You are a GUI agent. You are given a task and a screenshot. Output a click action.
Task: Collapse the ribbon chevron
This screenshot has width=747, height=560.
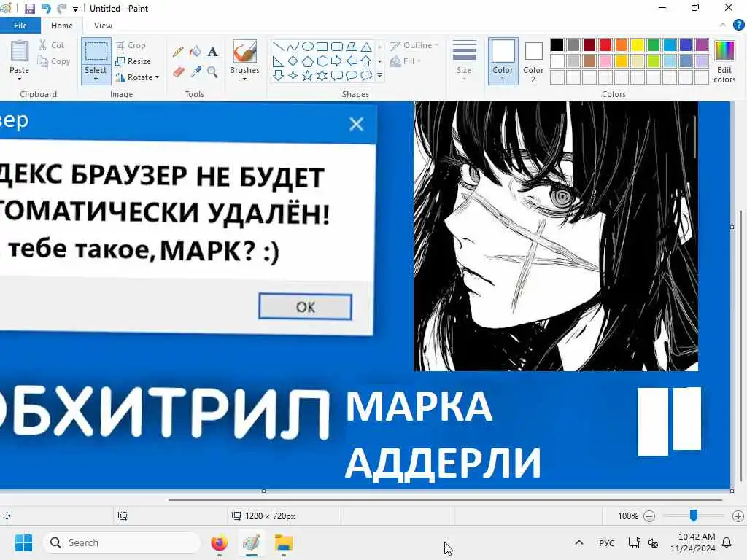[723, 26]
